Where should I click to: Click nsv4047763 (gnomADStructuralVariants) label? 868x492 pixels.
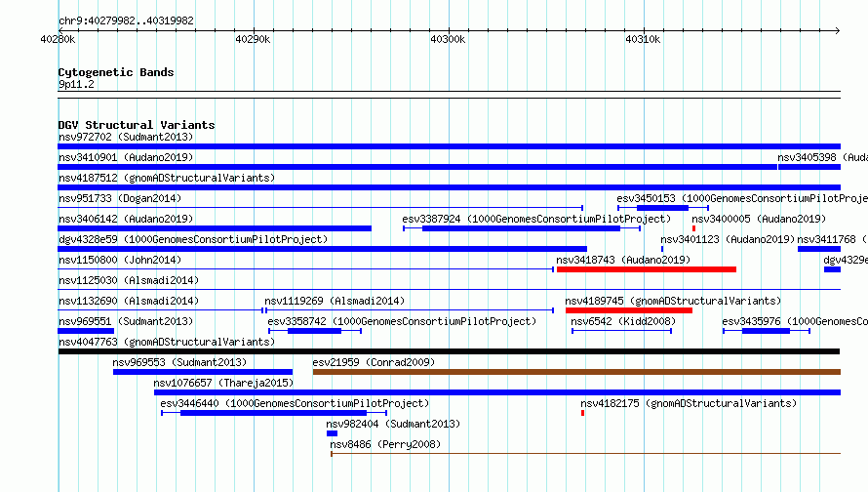point(167,342)
